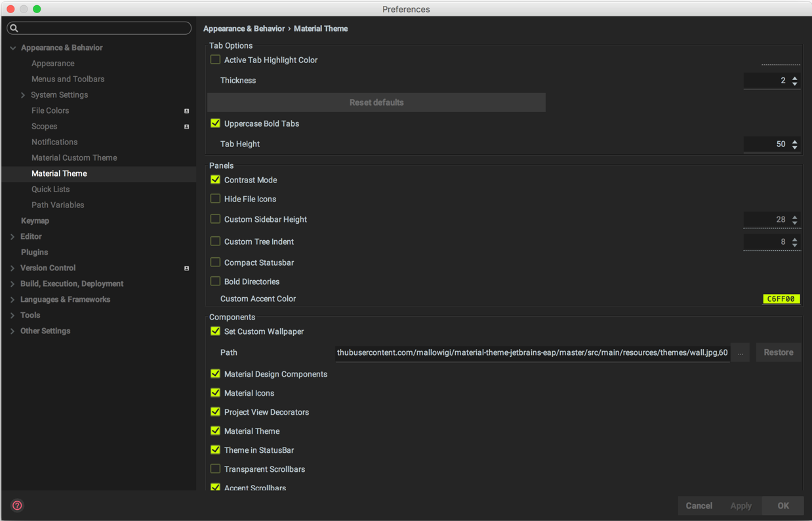Expand Languages & Frameworks arrow

click(12, 300)
